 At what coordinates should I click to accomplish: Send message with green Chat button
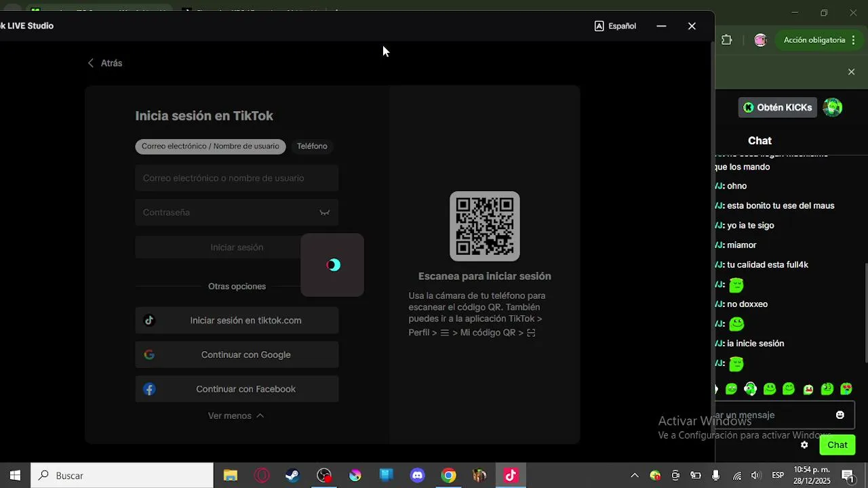[x=837, y=445]
